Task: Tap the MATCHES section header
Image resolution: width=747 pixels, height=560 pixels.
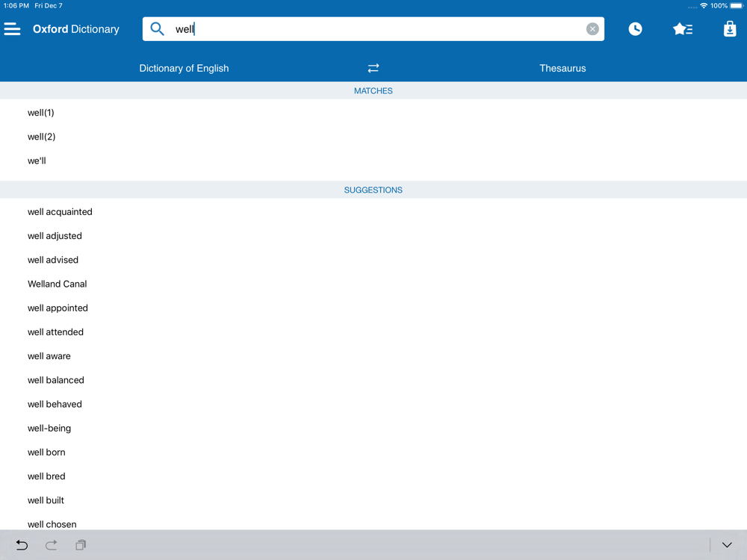Action: point(373,90)
